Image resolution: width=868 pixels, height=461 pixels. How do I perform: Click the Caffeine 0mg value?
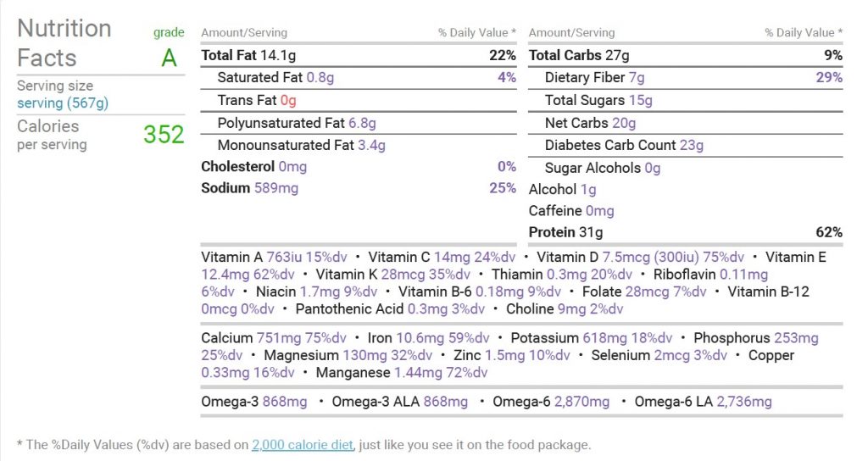tap(600, 211)
